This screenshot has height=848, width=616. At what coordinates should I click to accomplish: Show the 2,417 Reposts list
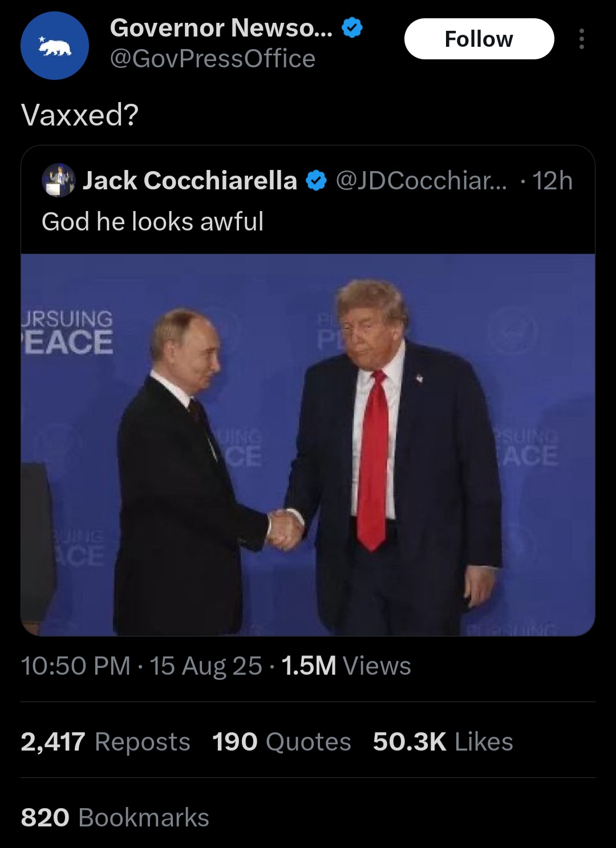(106, 741)
